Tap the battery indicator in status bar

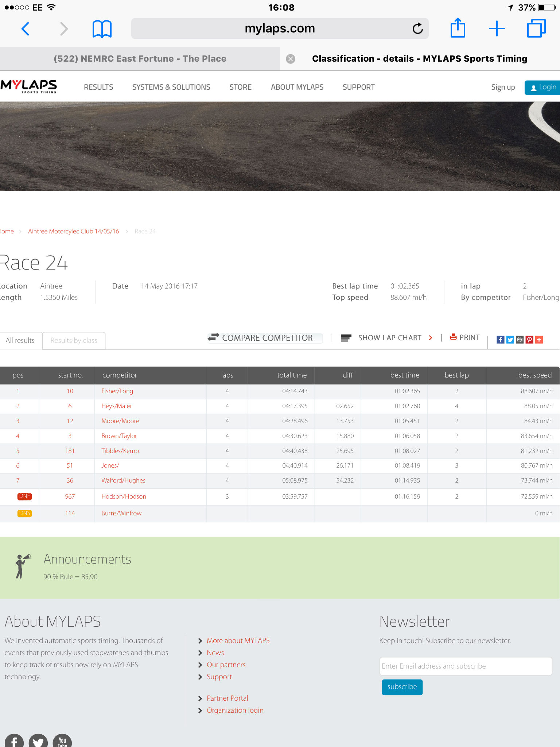[547, 7]
